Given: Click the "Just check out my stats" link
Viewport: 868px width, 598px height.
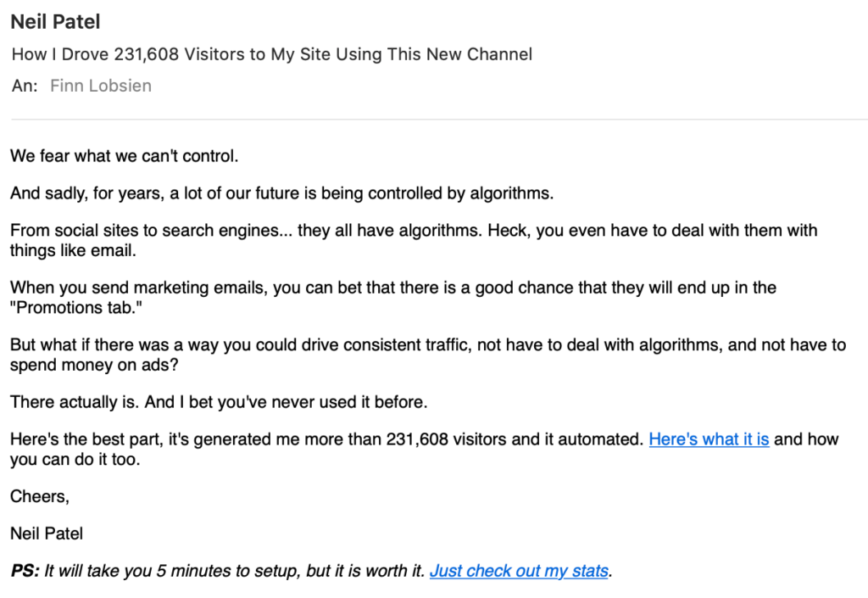Looking at the screenshot, I should pyautogui.click(x=519, y=571).
